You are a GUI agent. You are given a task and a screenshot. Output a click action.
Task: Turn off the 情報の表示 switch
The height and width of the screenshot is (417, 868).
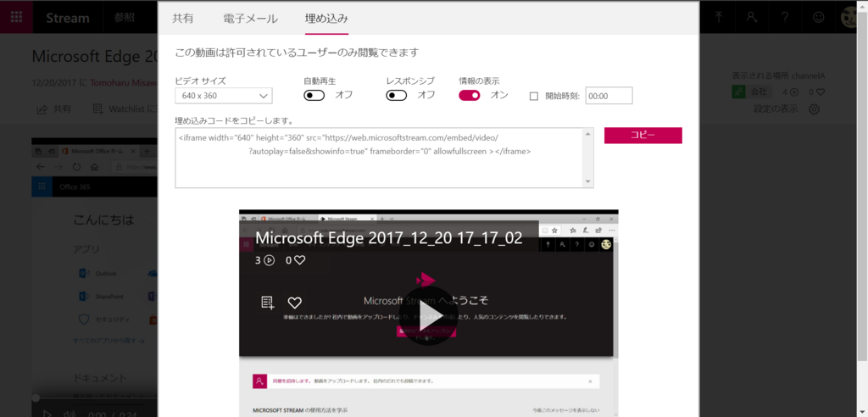click(x=470, y=95)
